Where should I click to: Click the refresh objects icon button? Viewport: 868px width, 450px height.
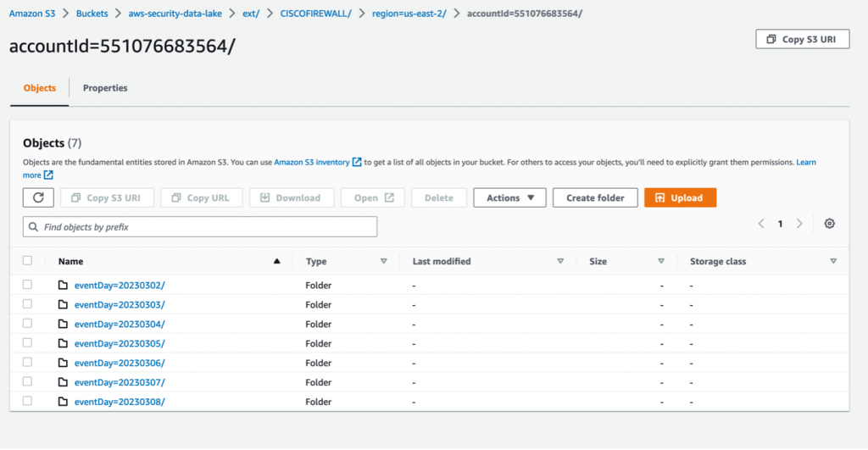pos(38,197)
